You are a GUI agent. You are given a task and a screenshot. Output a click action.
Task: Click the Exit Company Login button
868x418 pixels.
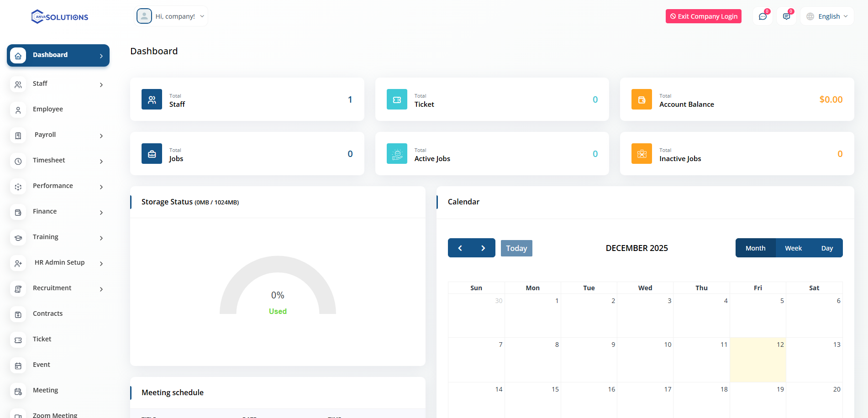click(703, 16)
